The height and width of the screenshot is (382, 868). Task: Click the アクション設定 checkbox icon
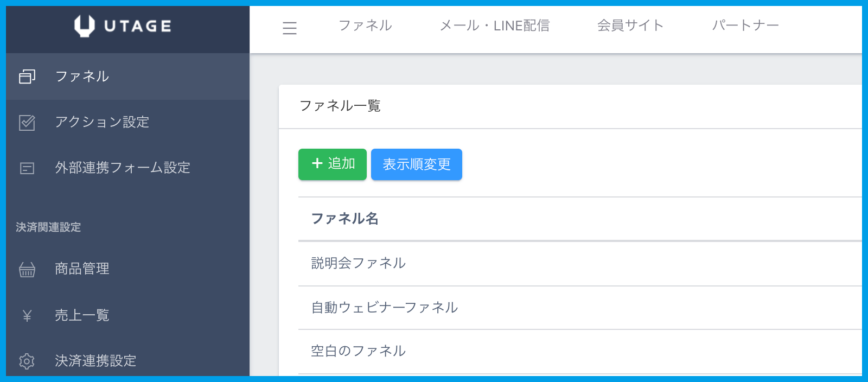[27, 123]
